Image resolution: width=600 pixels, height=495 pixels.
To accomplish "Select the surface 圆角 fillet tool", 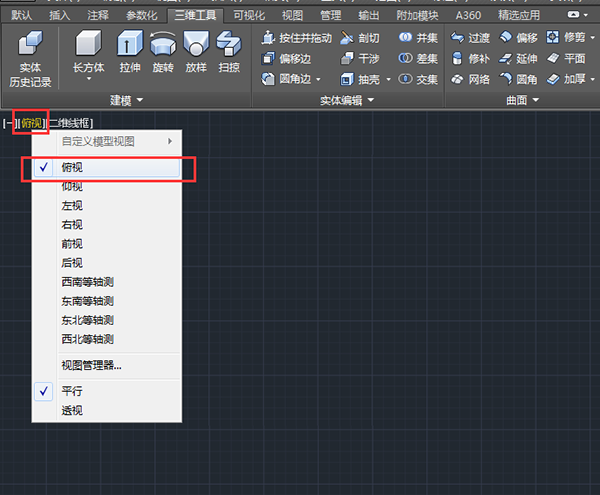I will pyautogui.click(x=518, y=79).
